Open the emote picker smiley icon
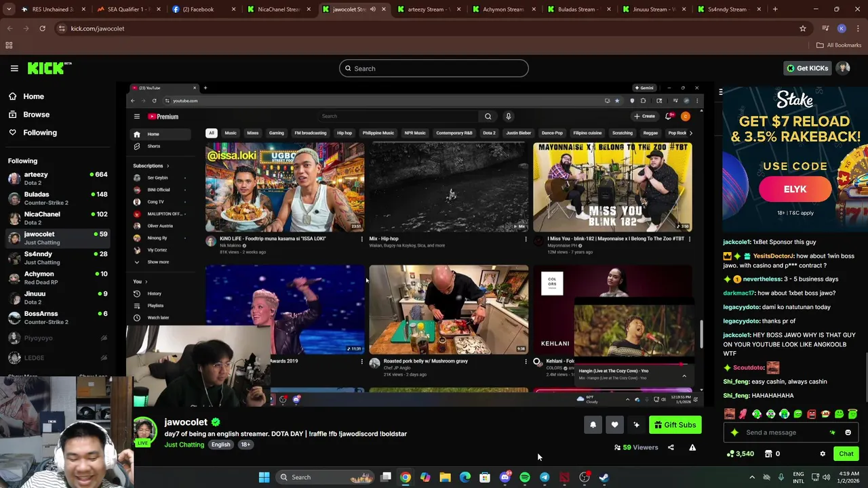 (848, 432)
